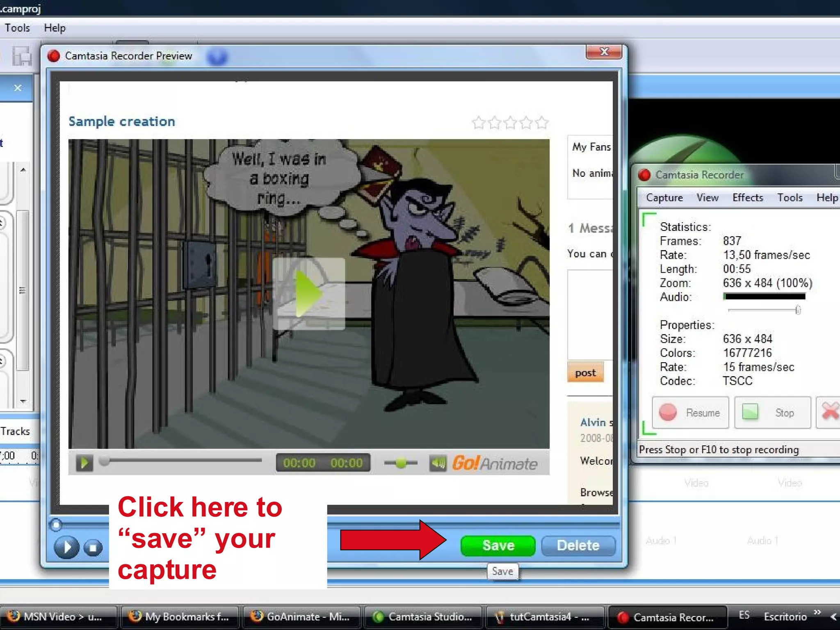Click the Delete button in preview window
840x630 pixels.
coord(578,546)
